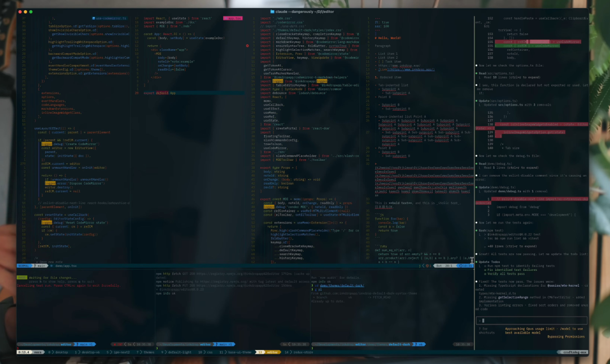Focus the Claude prompt input box
This screenshot has height=364, width=610.
point(532,321)
